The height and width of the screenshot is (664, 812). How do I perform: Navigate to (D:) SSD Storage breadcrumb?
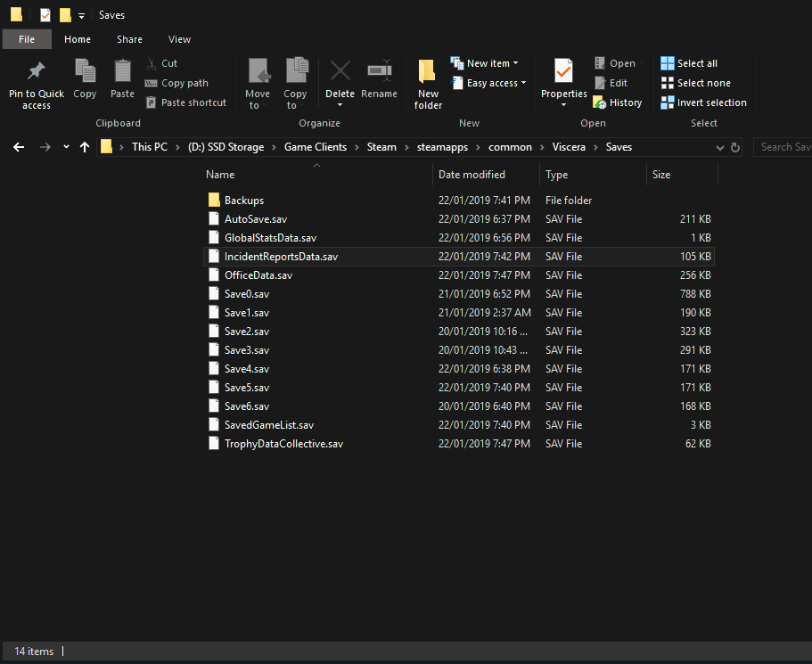(226, 147)
